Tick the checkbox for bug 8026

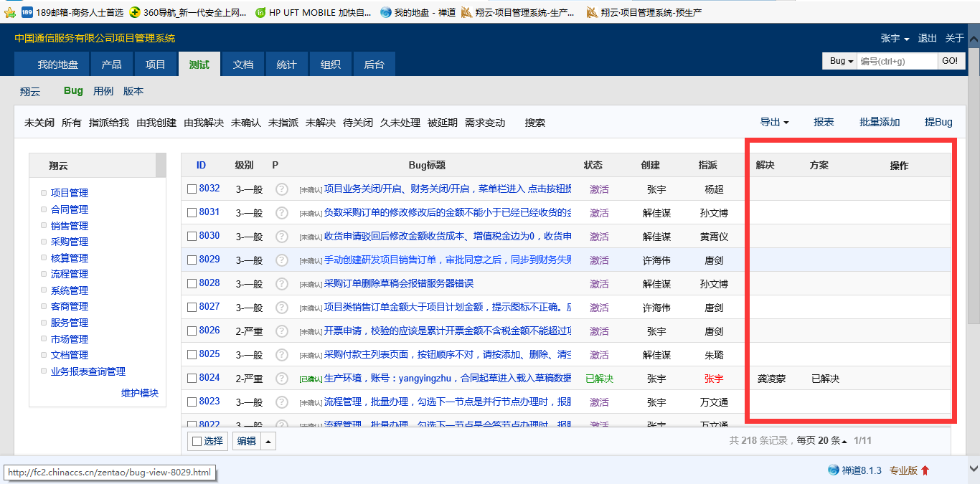click(192, 331)
